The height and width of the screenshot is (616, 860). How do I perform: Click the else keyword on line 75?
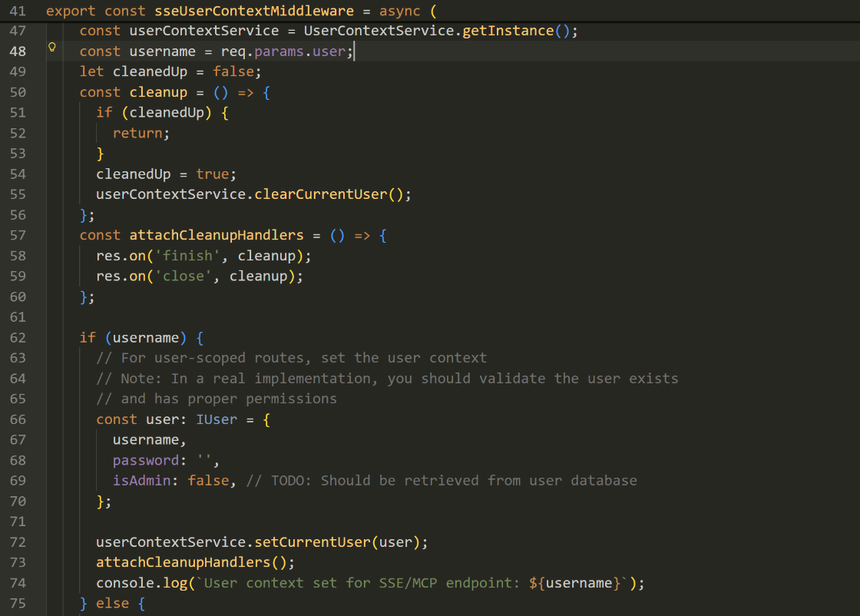click(113, 603)
